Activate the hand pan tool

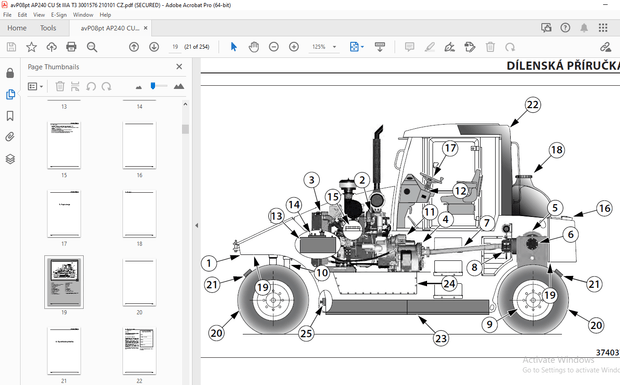pyautogui.click(x=253, y=47)
